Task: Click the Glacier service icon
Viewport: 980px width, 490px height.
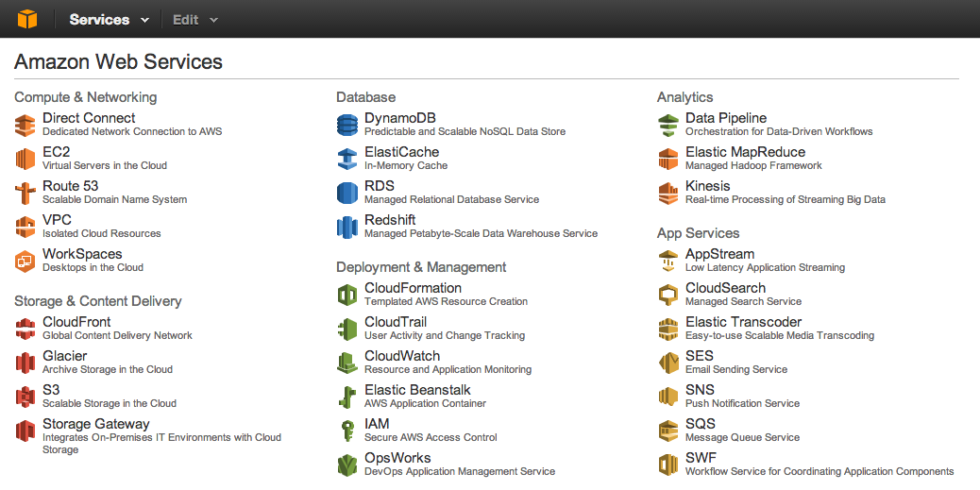Action: 25,363
